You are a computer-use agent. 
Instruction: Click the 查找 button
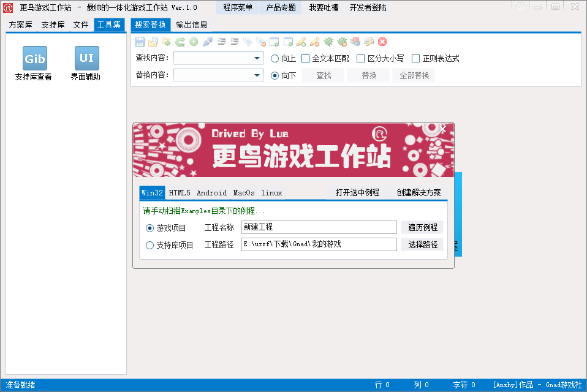(324, 75)
